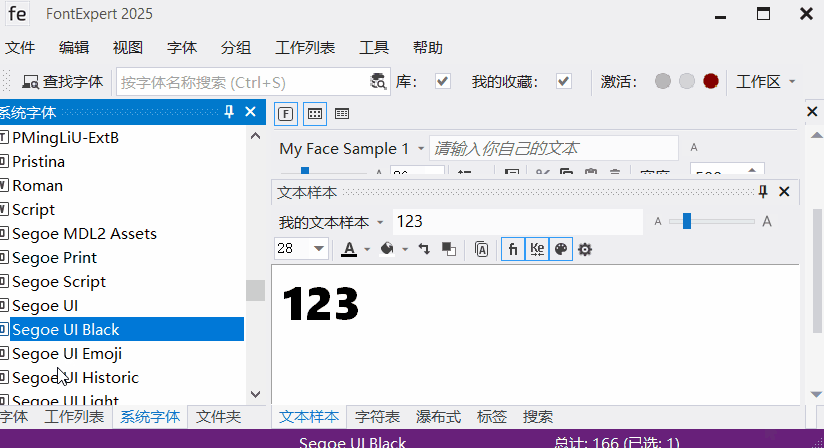Click the framed A font preview icon

coord(481,249)
